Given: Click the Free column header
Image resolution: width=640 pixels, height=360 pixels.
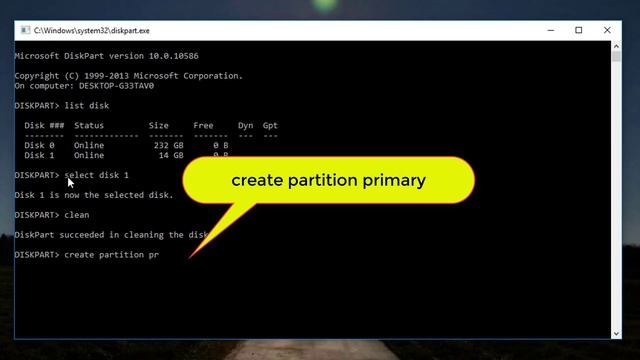Looking at the screenshot, I should click(x=203, y=125).
